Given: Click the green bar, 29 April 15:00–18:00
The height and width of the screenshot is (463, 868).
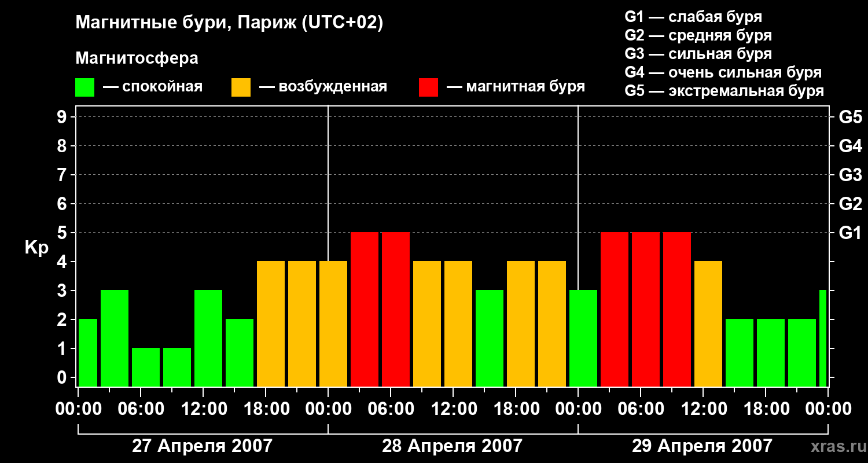Looking at the screenshot, I should [740, 353].
